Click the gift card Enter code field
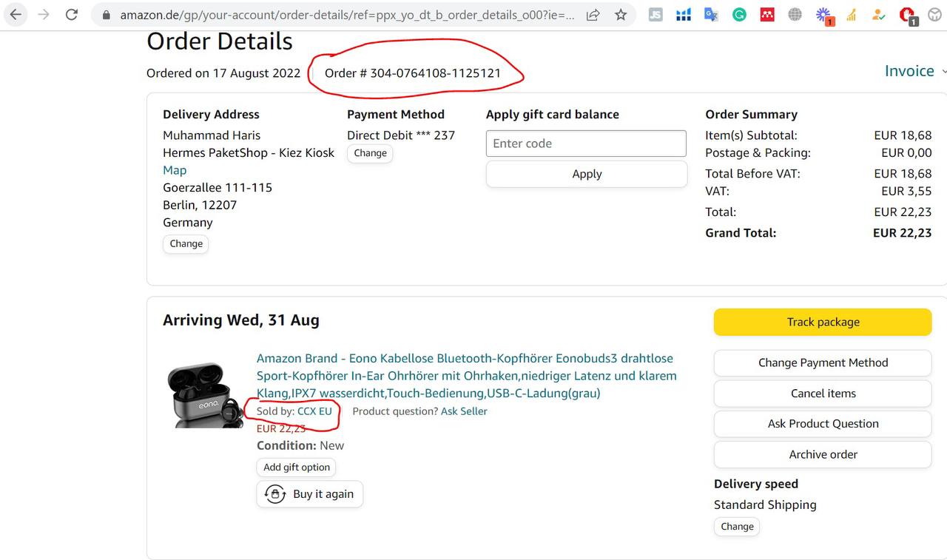Image resolution: width=947 pixels, height=560 pixels. coord(586,144)
